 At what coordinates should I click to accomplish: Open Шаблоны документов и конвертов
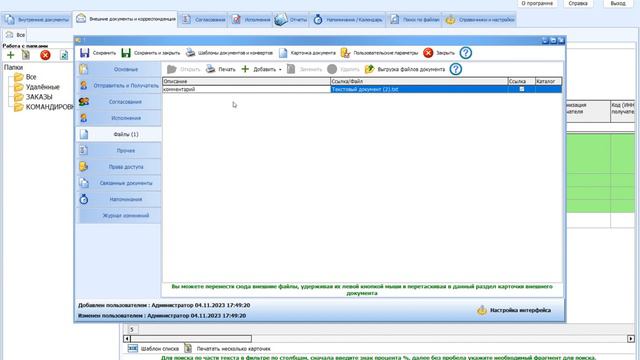coord(229,53)
